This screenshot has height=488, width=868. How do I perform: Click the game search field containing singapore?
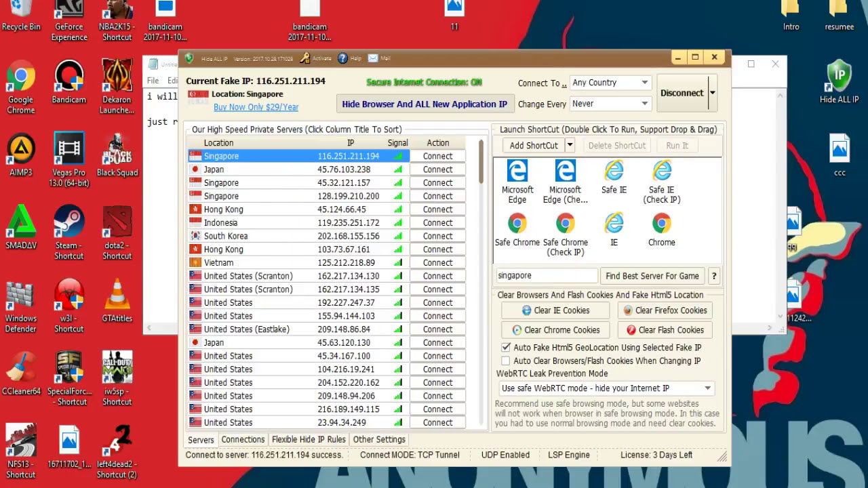(546, 276)
